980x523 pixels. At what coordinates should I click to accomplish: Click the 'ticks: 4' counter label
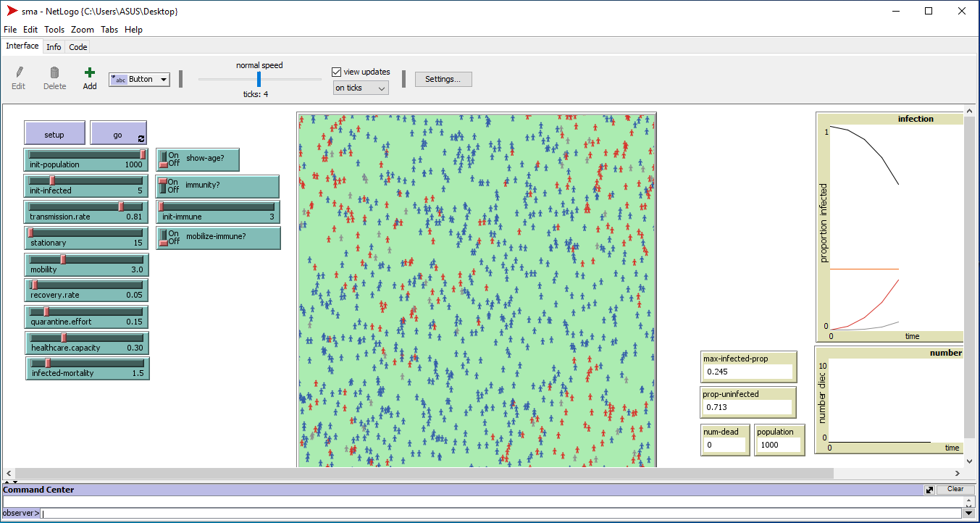256,94
